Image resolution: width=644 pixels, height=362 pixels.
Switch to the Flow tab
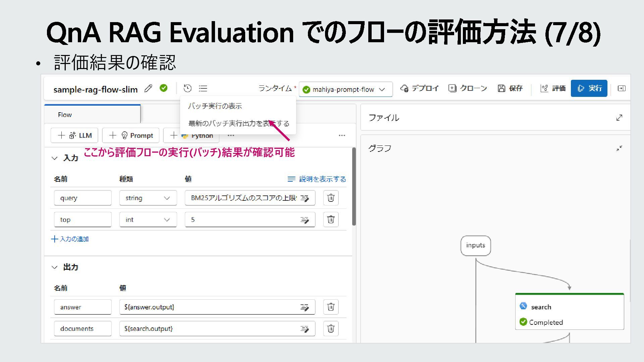click(x=65, y=115)
